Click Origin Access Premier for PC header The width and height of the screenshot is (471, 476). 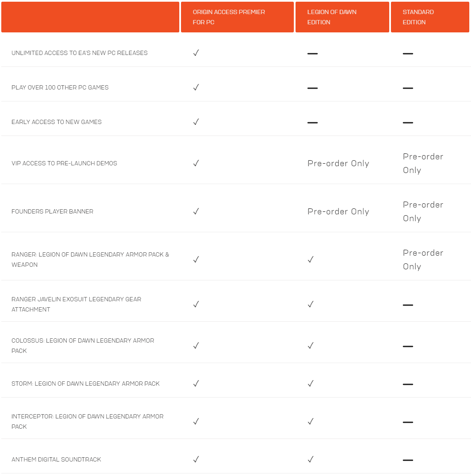pos(229,17)
